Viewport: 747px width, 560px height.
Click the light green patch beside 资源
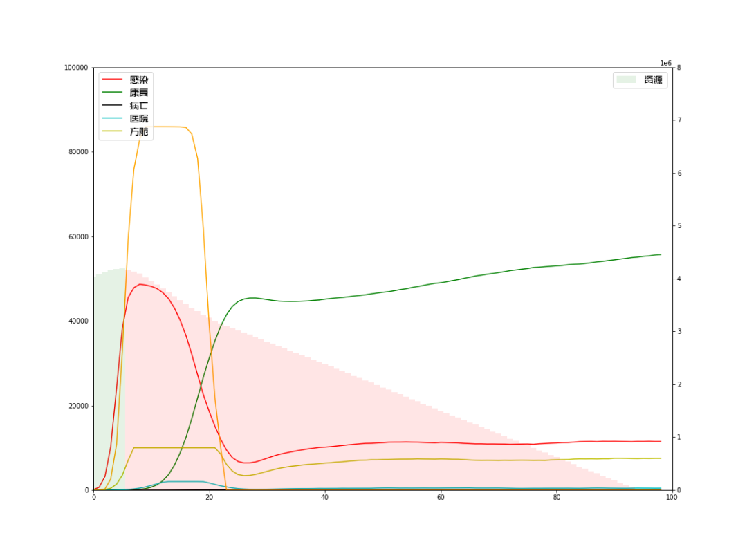click(627, 80)
